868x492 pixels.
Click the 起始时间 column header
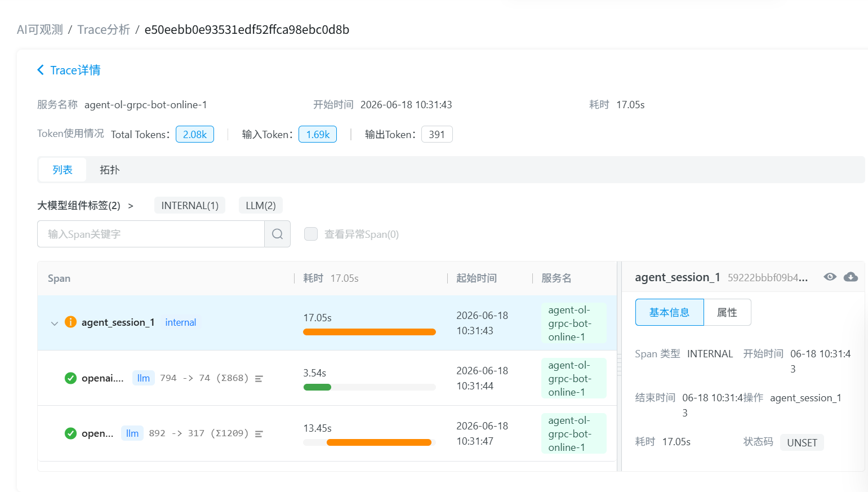click(x=477, y=278)
